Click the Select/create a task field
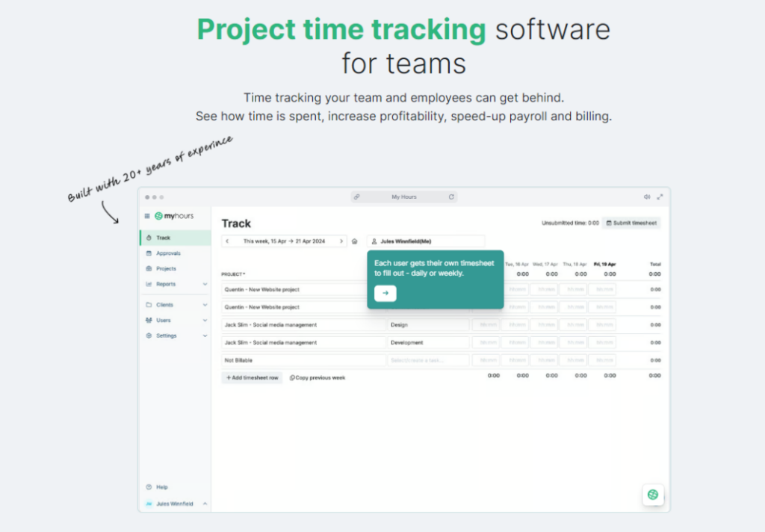Image resolution: width=765 pixels, height=532 pixels. pos(428,360)
